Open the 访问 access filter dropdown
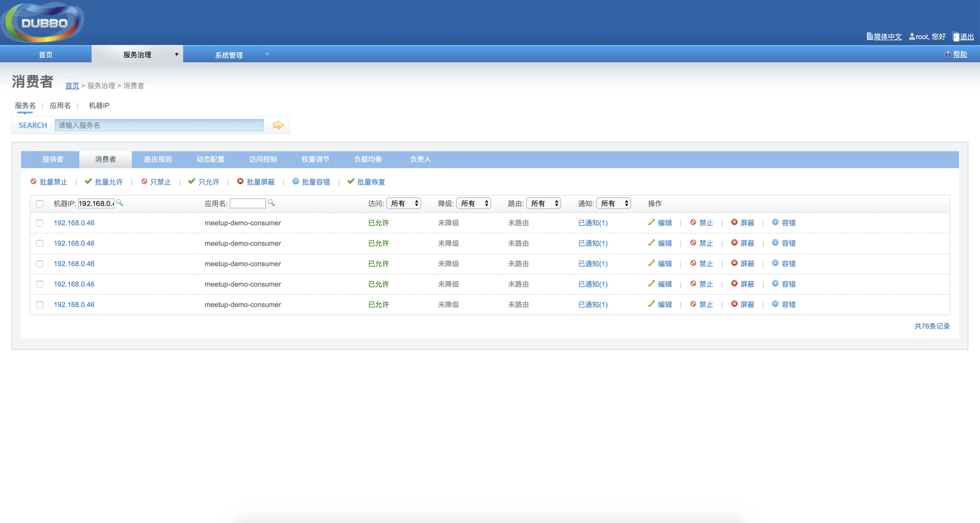The width and height of the screenshot is (980, 523). (x=404, y=203)
